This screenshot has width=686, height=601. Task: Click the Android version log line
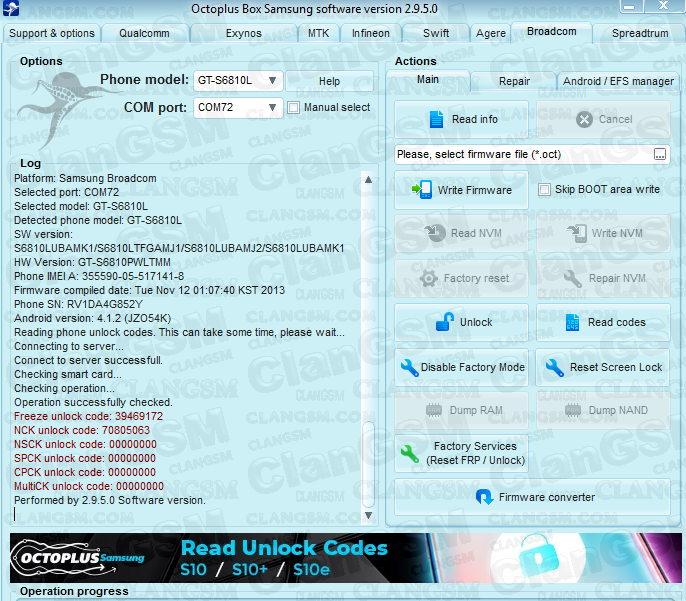(92, 318)
